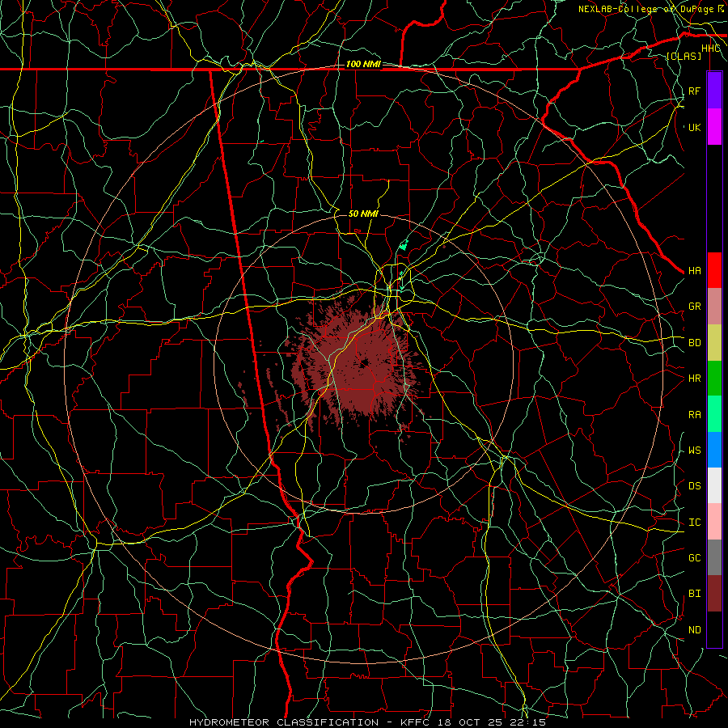Click the light pink IC legend swatch
Viewport: 728px width, 728px height.
714,522
